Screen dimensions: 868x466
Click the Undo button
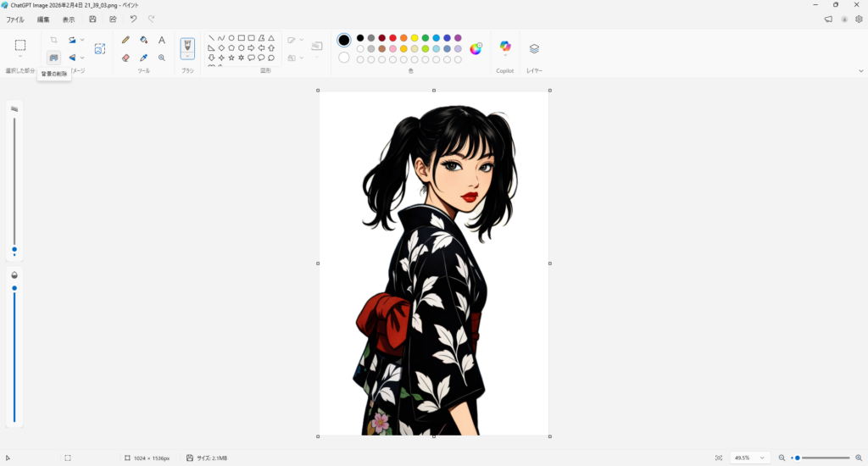click(133, 19)
